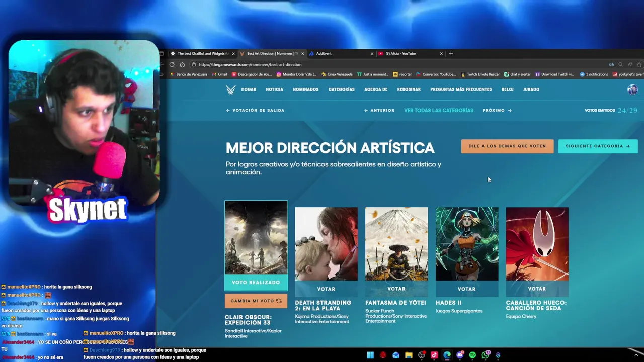This screenshot has width=644, height=362.
Task: Open Monitor Dolar Vzla bookmark
Action: pyautogui.click(x=296, y=74)
